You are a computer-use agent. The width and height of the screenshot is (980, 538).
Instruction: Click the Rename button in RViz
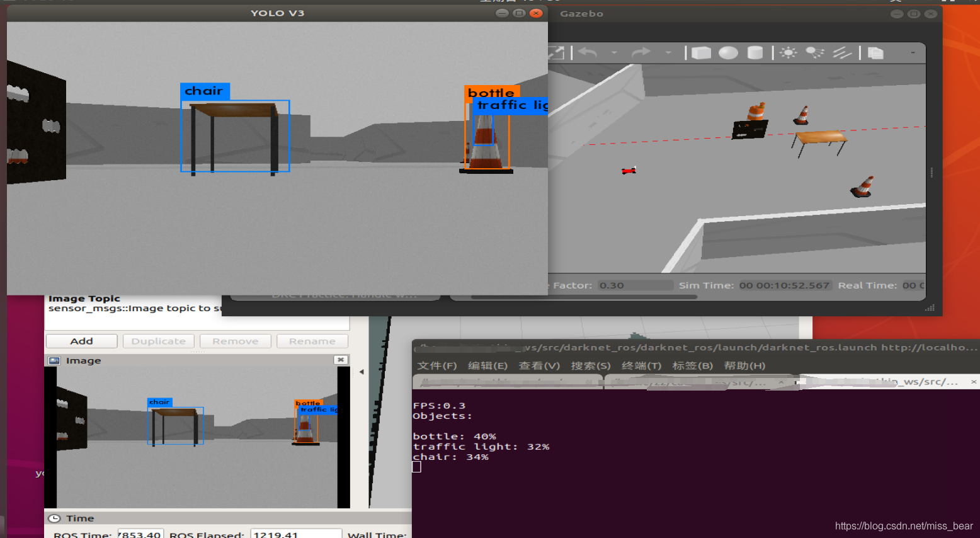click(312, 341)
